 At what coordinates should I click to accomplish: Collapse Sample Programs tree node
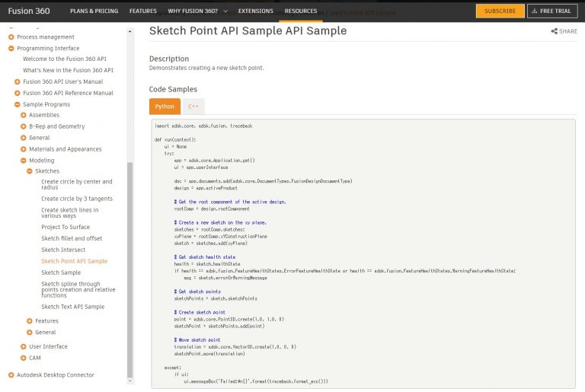[x=18, y=104]
